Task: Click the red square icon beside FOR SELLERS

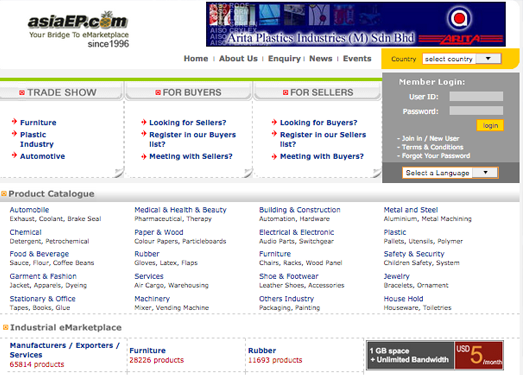Action: click(286, 92)
